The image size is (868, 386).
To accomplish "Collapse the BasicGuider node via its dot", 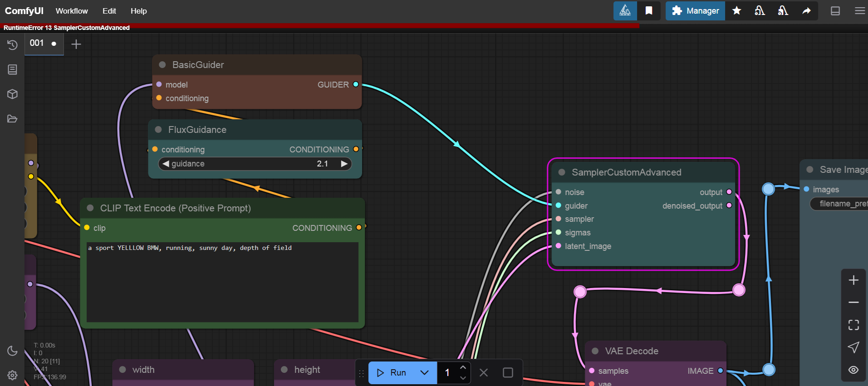I will [x=162, y=65].
